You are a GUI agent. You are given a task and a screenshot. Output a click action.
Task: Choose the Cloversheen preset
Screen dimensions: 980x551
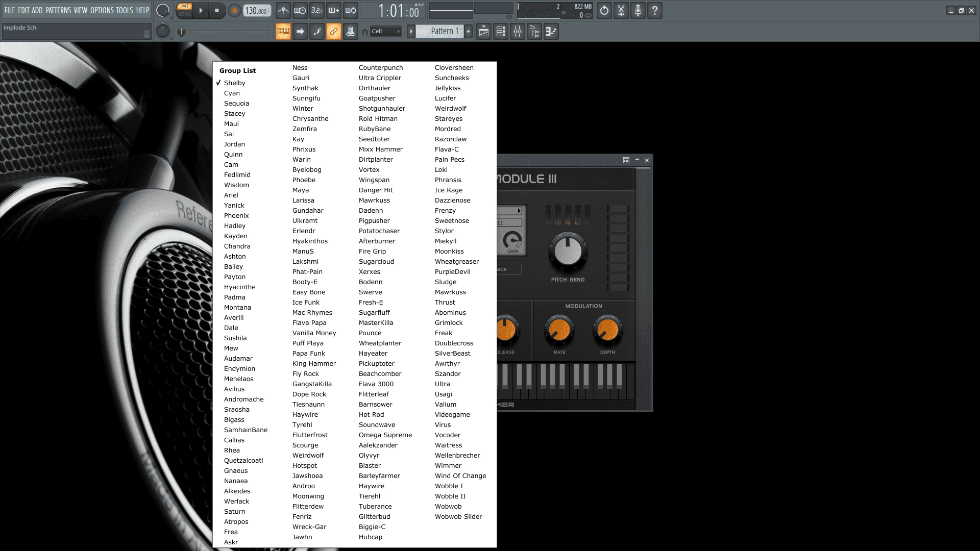coord(454,68)
